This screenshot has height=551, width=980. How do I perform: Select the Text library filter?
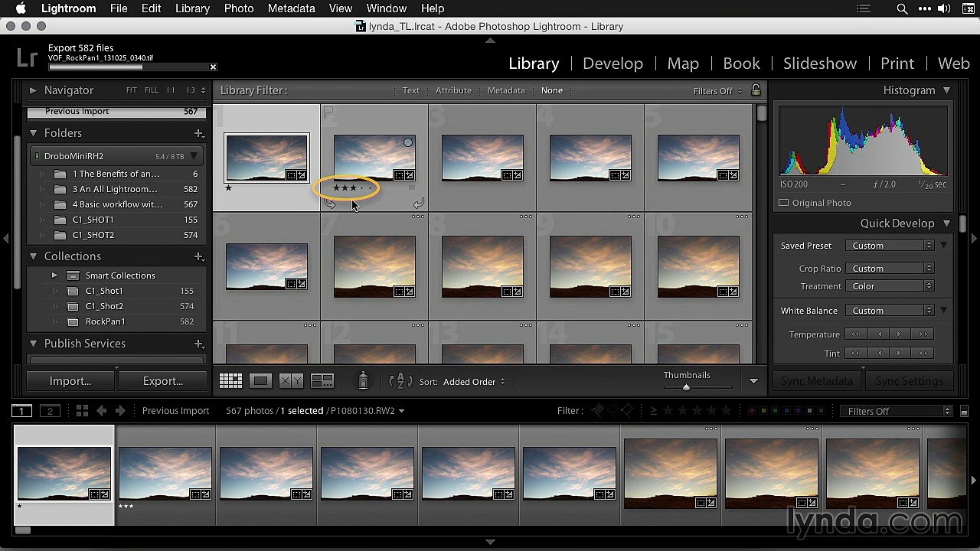tap(411, 90)
